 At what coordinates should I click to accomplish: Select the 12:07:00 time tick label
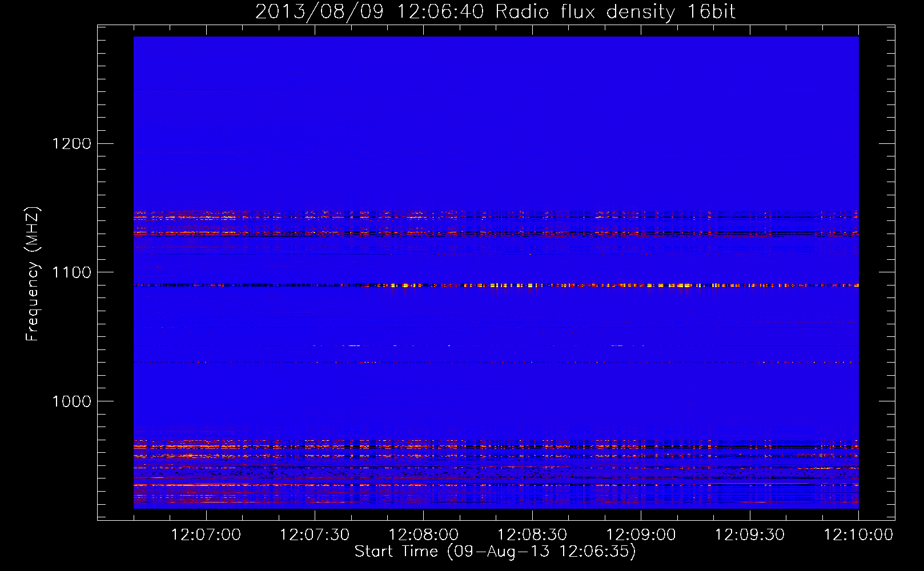click(x=206, y=534)
